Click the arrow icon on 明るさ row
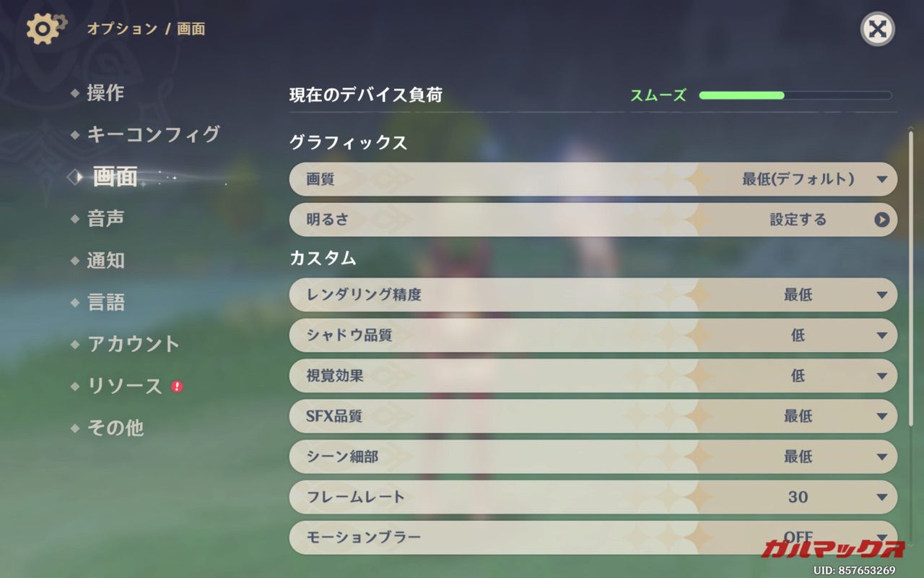Image resolution: width=924 pixels, height=578 pixels. (x=881, y=220)
